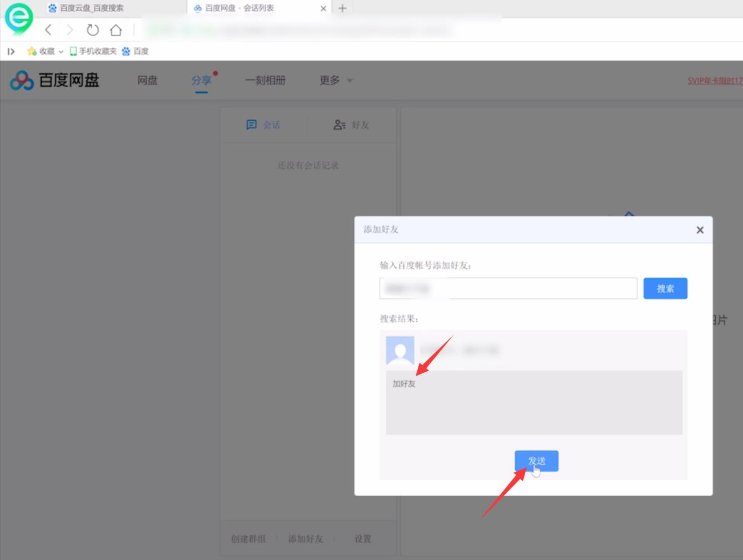This screenshot has width=743, height=560.
Task: Click the 加好友 message text box
Action: (534, 403)
